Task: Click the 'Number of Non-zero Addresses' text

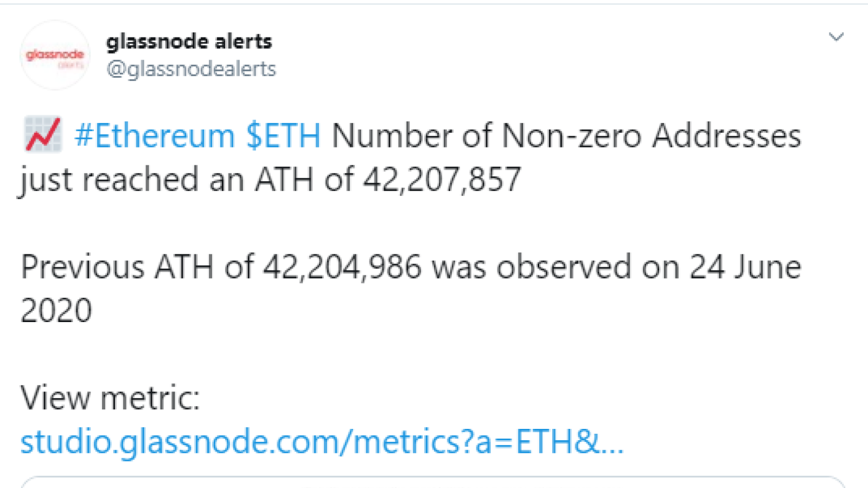Action: (566, 136)
